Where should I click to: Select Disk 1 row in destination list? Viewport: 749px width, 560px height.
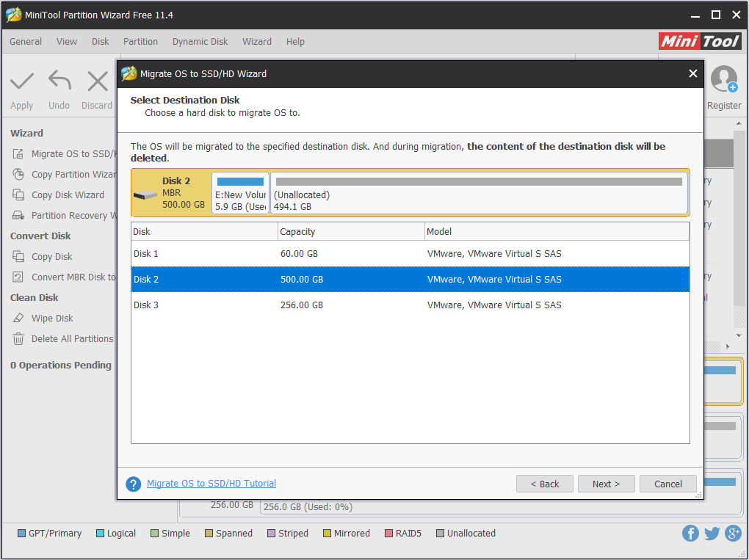(410, 253)
